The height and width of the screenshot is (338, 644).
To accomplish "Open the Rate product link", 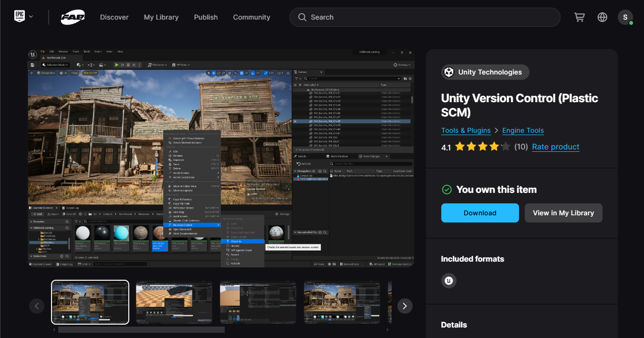I will (555, 147).
